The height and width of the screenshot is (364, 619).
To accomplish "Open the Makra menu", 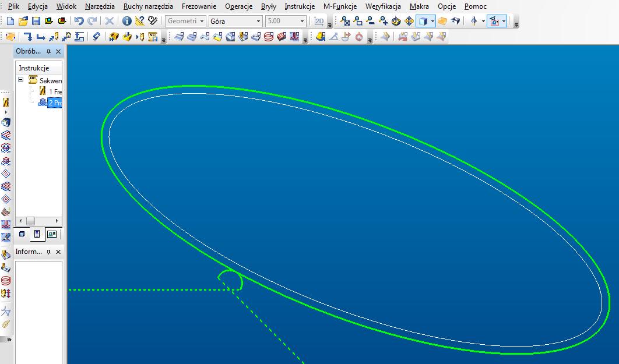I will 419,6.
